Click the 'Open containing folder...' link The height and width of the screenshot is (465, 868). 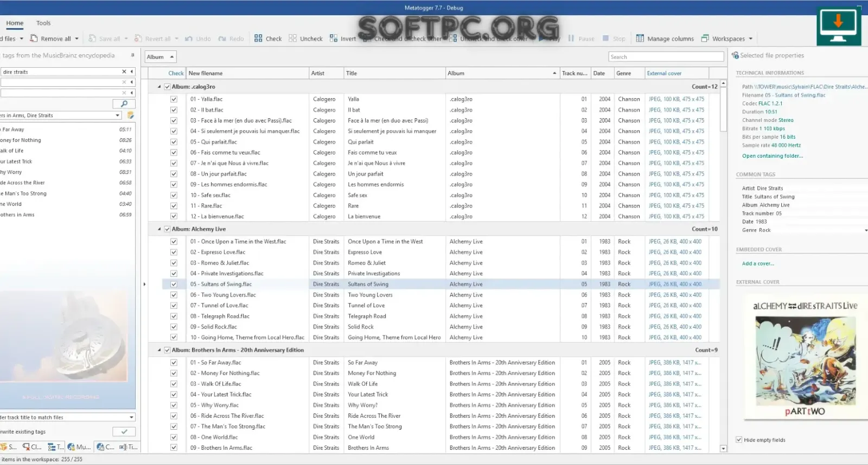pos(773,156)
